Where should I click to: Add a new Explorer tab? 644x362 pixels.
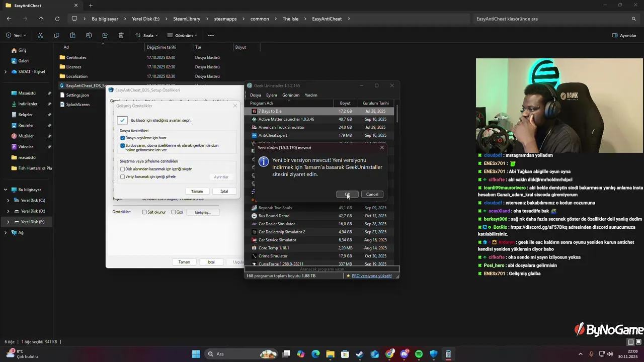[x=91, y=6]
